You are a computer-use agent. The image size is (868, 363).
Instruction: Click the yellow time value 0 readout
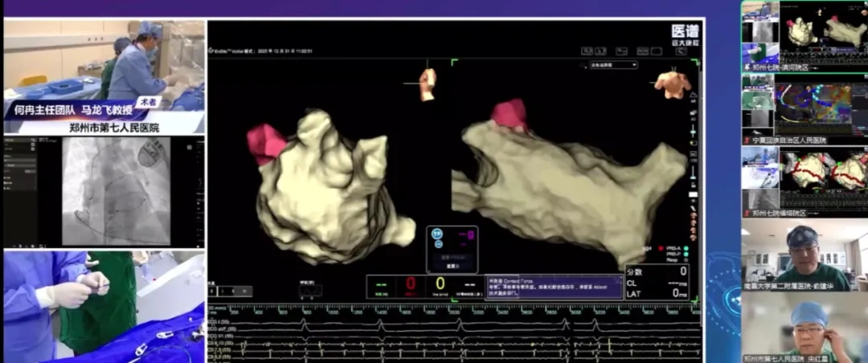coord(440,284)
